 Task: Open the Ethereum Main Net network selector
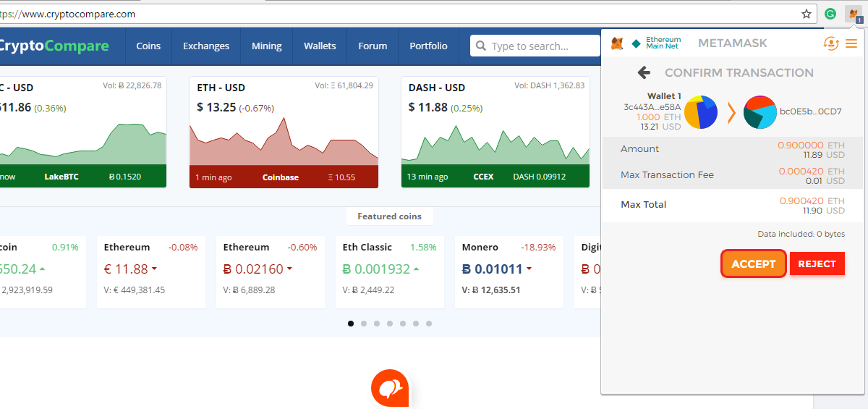pyautogui.click(x=656, y=43)
